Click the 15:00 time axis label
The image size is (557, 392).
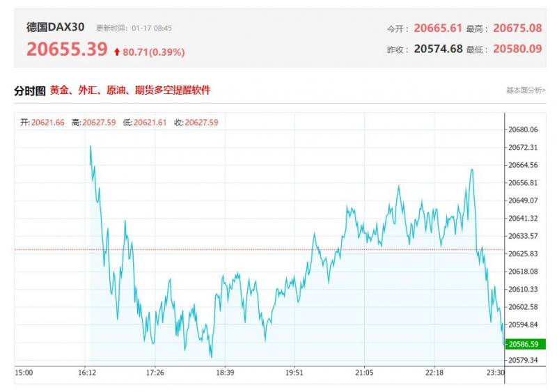24,373
